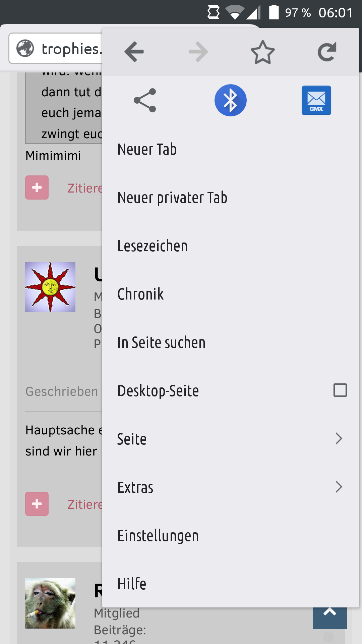
Task: Share via the Bluetooth icon
Action: pos(231,100)
